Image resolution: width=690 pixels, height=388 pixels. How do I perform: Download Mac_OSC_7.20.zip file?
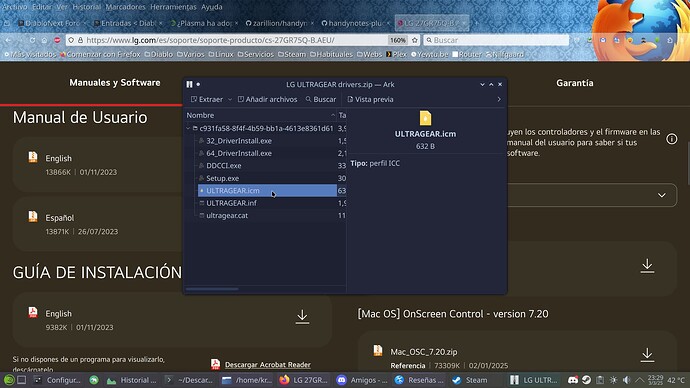tap(647, 355)
